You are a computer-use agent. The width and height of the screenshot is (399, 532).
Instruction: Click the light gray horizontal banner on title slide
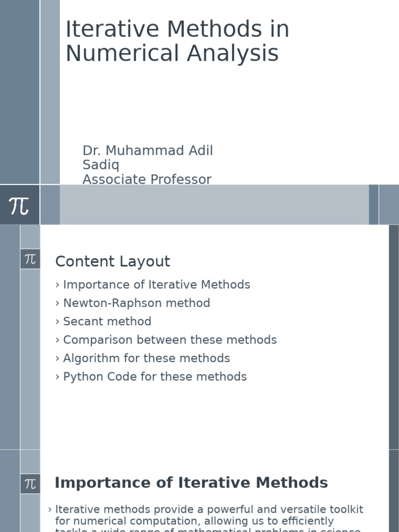pyautogui.click(x=214, y=205)
